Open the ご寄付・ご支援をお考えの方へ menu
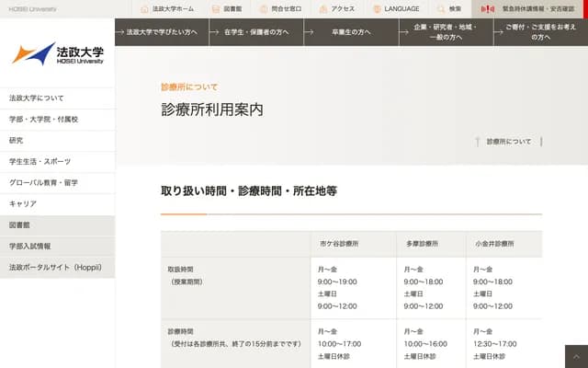Screen dimensions: 588x368 click(540, 32)
